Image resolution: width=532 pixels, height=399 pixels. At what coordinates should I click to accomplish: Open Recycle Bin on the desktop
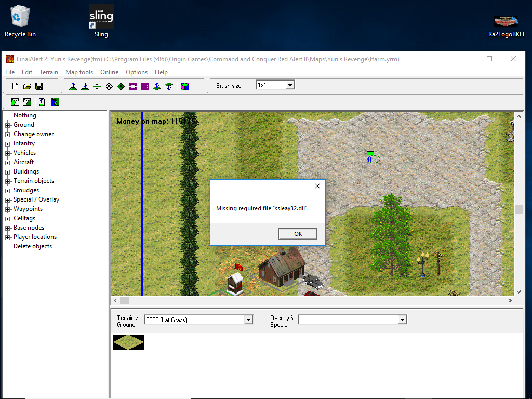pos(20,21)
